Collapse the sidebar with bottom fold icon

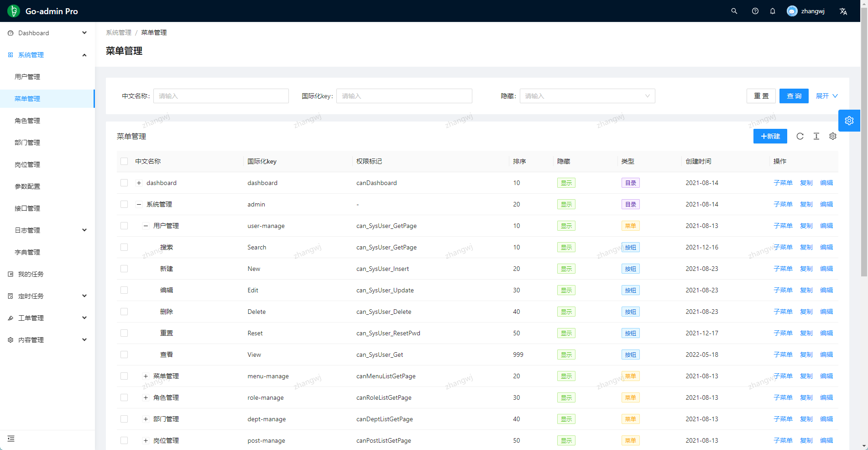pyautogui.click(x=11, y=439)
